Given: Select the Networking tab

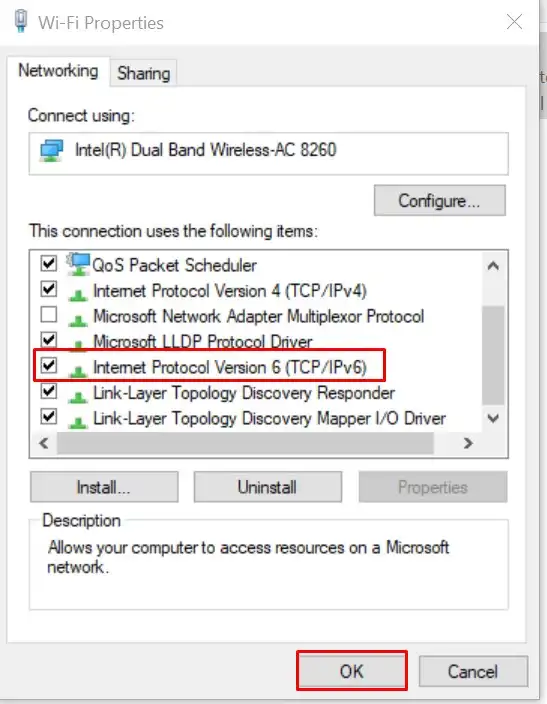Looking at the screenshot, I should click(58, 71).
